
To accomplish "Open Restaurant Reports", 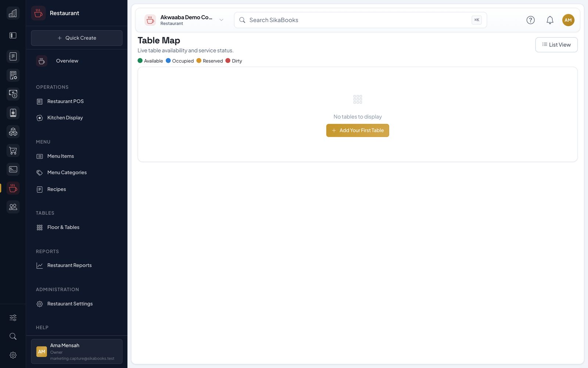I will (77, 265).
